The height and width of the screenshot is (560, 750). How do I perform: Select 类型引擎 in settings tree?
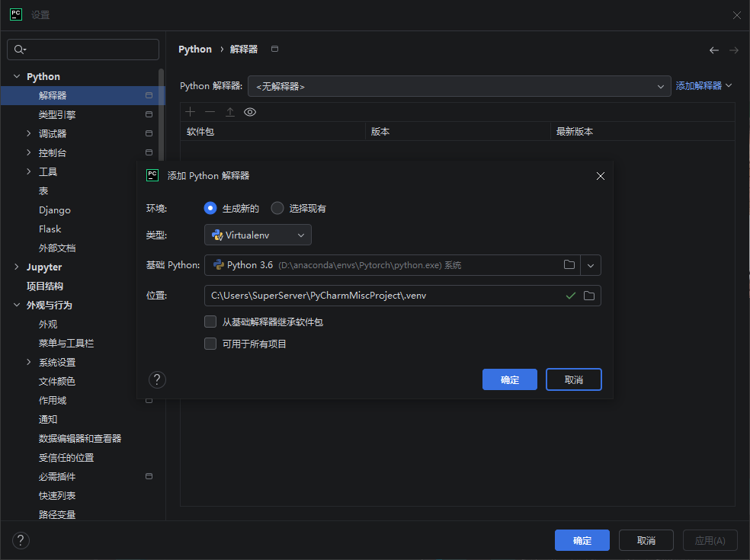57,115
